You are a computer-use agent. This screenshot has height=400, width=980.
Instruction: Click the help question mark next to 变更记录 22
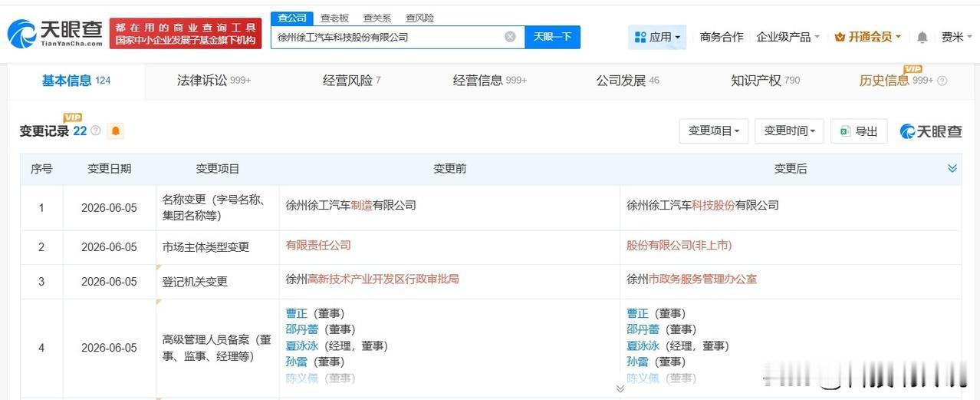click(x=96, y=131)
